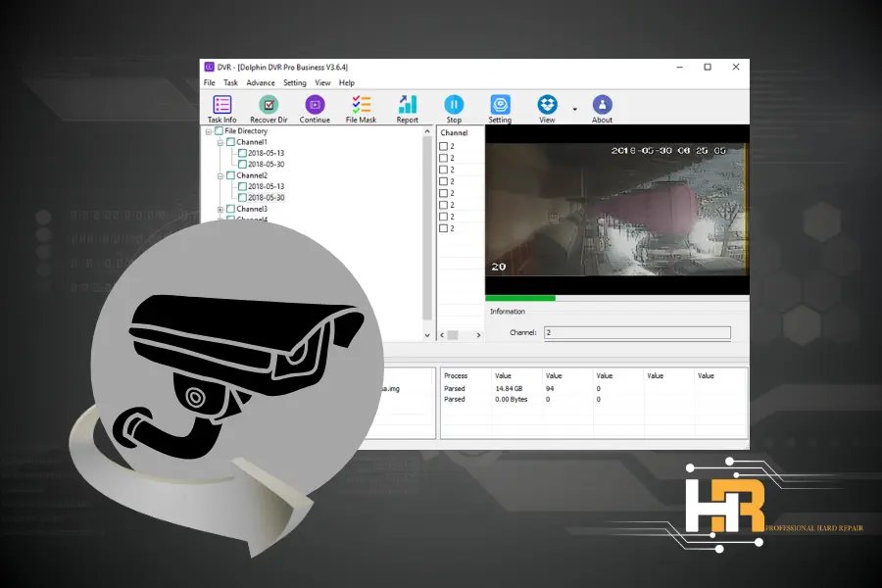Viewport: 882px width, 588px height.
Task: Open the File Mask toolbar icon
Action: click(x=361, y=109)
